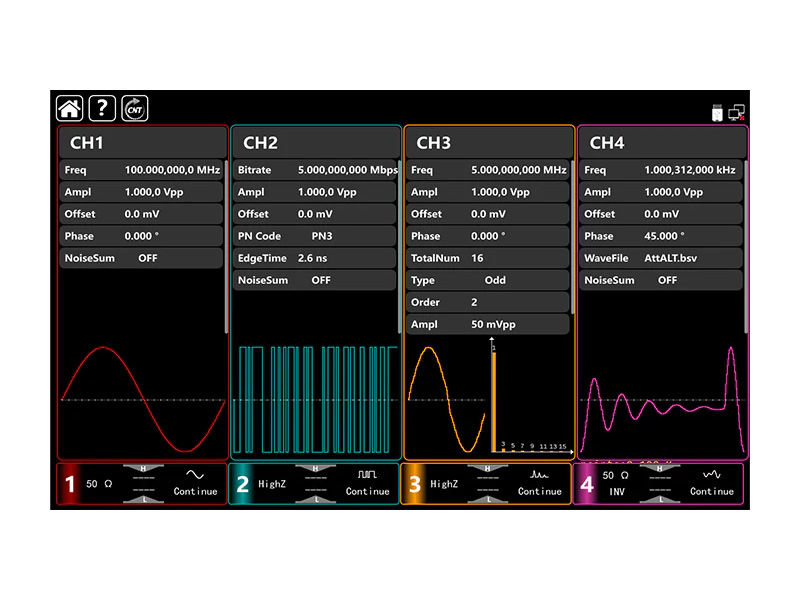Select the CH4 panel header
The image size is (800, 600).
[x=662, y=143]
